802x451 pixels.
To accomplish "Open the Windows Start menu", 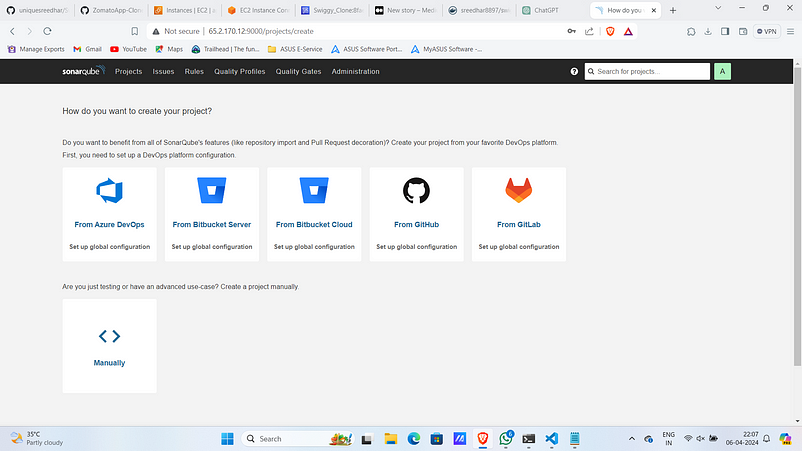I will coord(227,439).
